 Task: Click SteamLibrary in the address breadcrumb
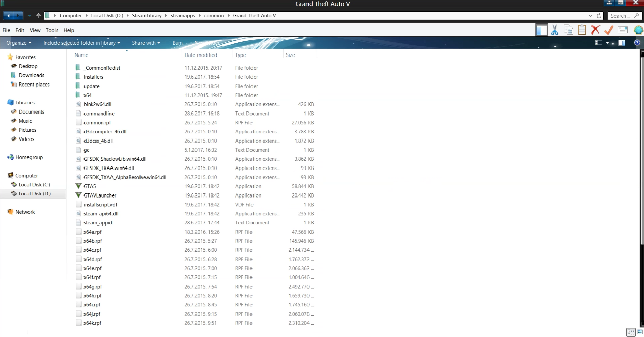pyautogui.click(x=147, y=16)
